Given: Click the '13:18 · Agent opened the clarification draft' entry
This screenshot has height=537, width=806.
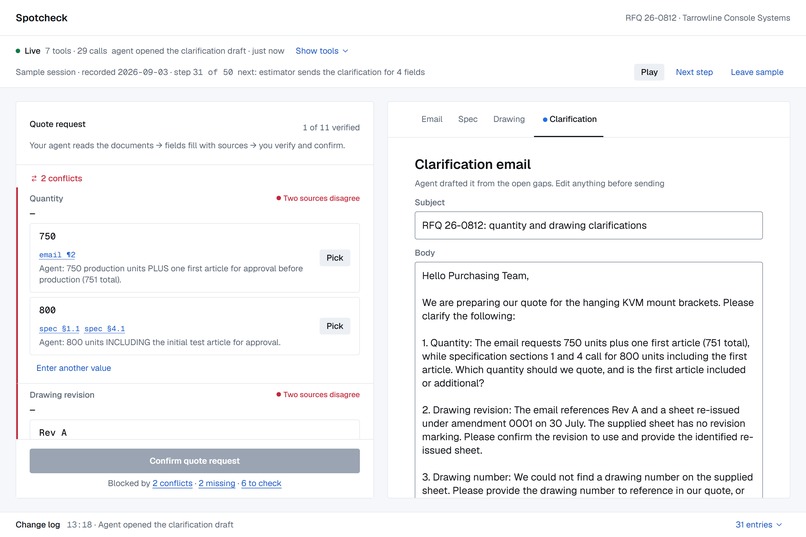Looking at the screenshot, I should (x=150, y=525).
